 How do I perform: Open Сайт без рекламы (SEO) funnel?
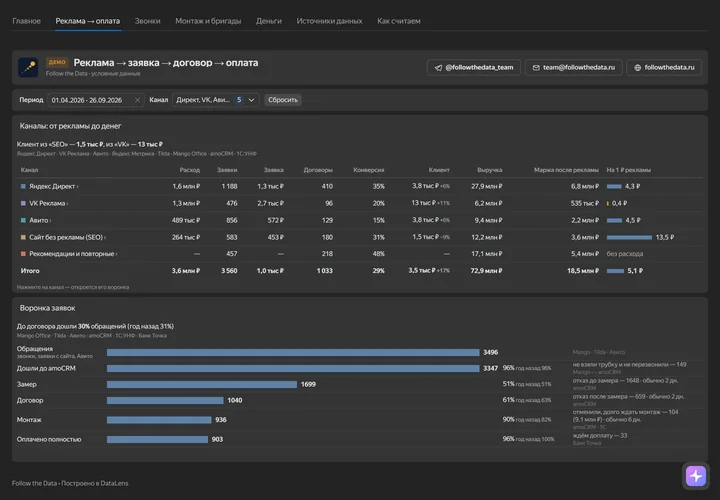pyautogui.click(x=68, y=237)
